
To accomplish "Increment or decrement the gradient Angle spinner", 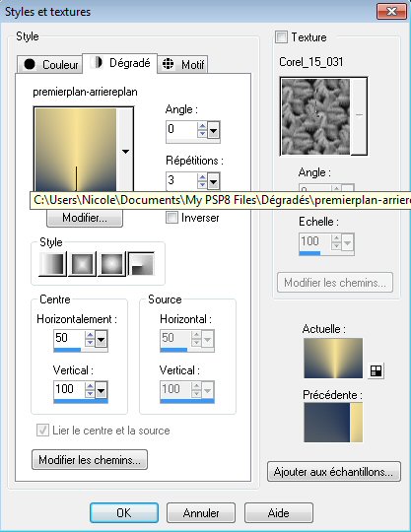I will point(202,130).
